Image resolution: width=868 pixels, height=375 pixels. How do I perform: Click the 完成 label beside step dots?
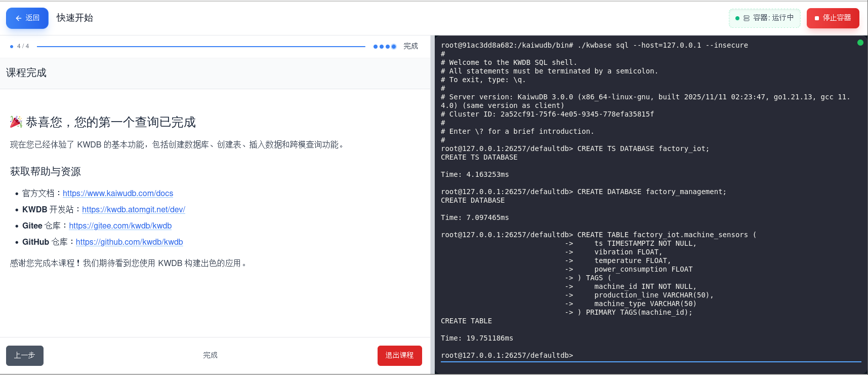(410, 46)
